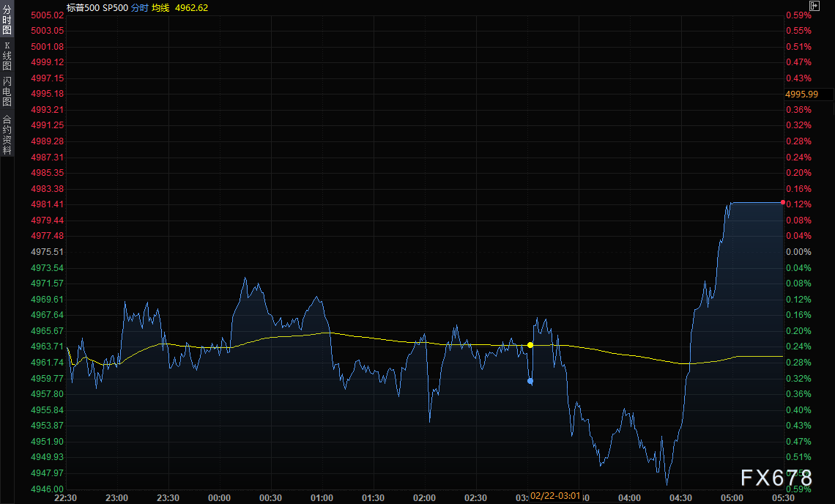The image size is (835, 504).
Task: Click the FX678 watermark logo
Action: pyautogui.click(x=776, y=478)
